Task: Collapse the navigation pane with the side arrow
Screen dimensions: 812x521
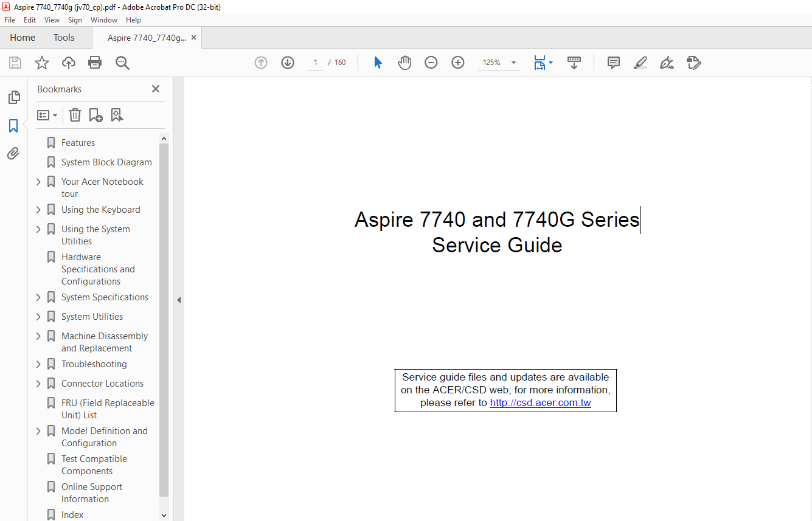Action: (179, 300)
